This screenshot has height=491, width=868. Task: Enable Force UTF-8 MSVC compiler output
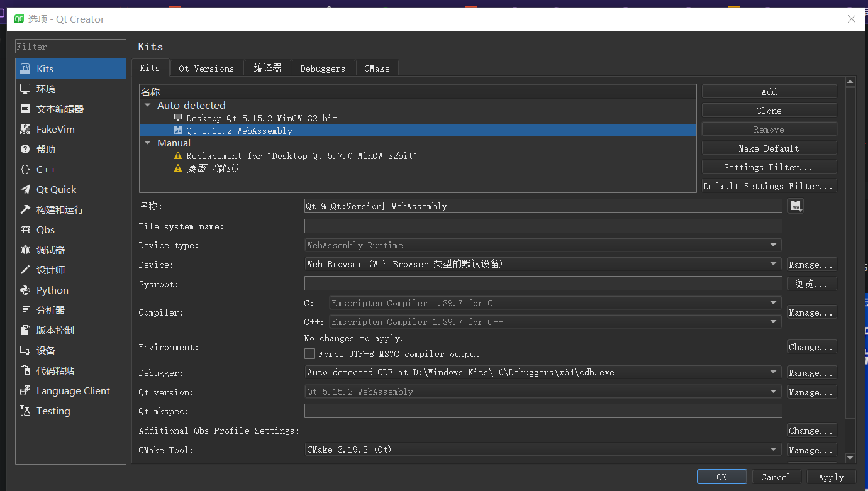pyautogui.click(x=309, y=353)
